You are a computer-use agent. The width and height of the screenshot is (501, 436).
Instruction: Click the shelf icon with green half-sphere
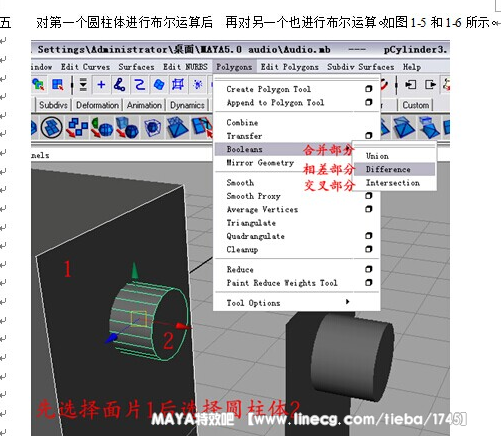[x=102, y=127]
